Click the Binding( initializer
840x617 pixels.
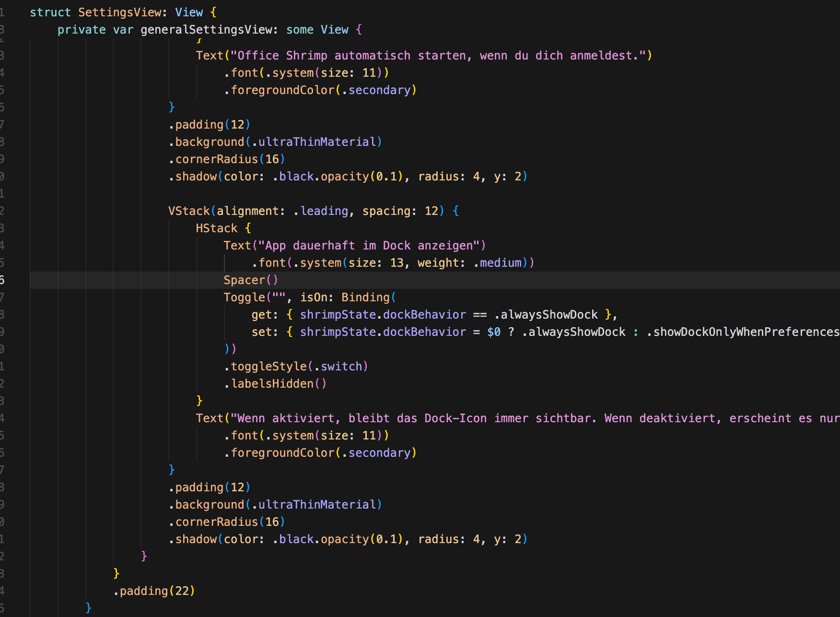point(369,297)
